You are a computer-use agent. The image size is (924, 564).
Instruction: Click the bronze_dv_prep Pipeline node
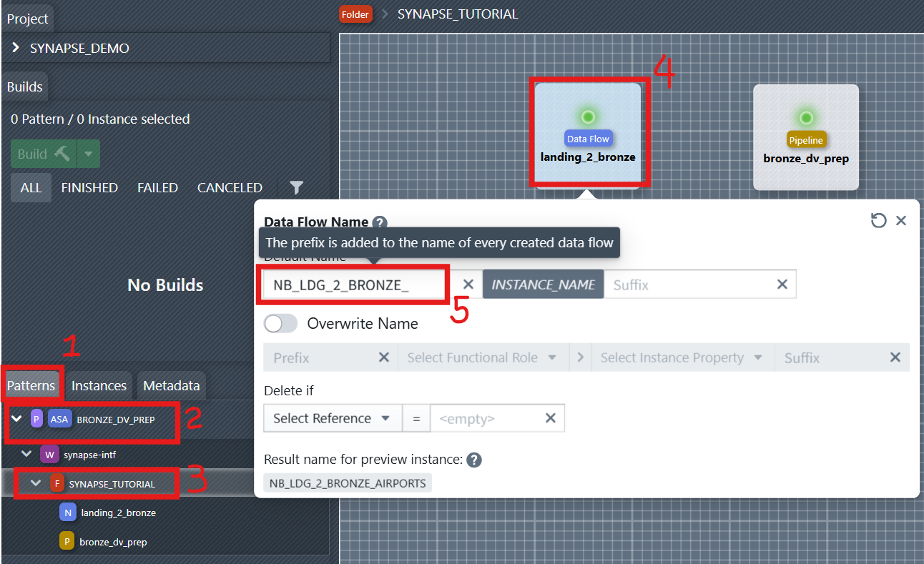806,137
